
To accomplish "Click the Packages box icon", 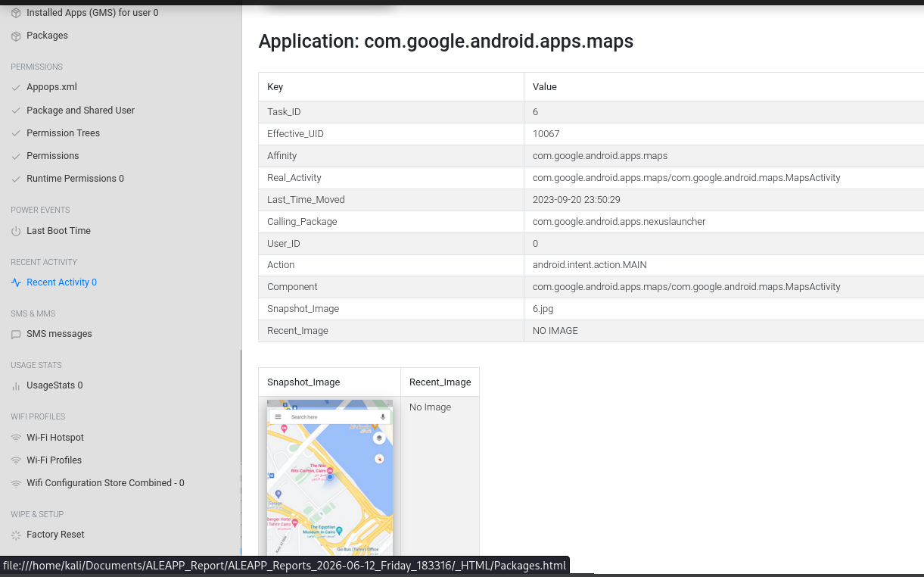I will [x=16, y=36].
